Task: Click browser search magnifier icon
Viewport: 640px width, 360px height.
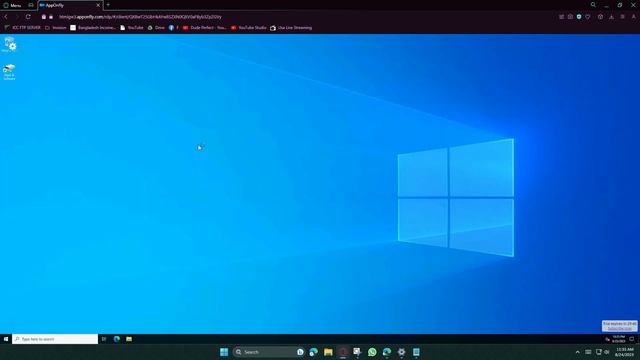Action: (x=593, y=5)
